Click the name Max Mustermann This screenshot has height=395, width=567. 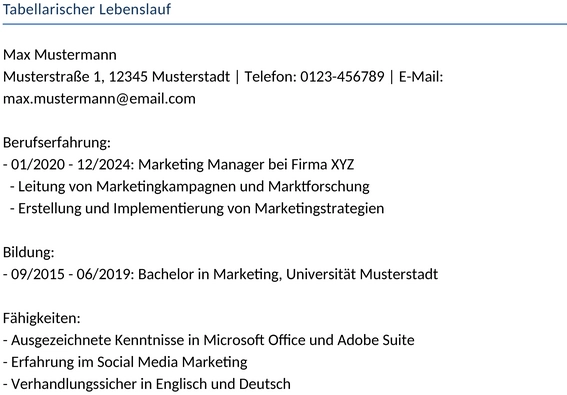tap(60, 55)
